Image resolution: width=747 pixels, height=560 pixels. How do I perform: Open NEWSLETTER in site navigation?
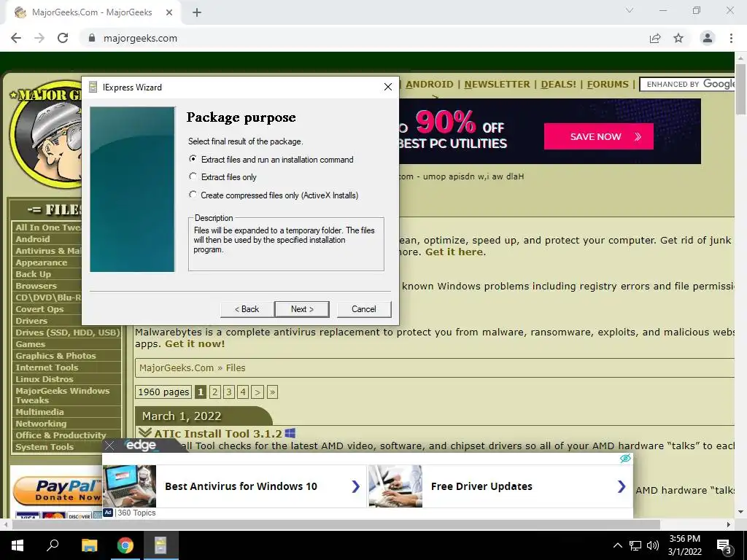click(x=497, y=85)
